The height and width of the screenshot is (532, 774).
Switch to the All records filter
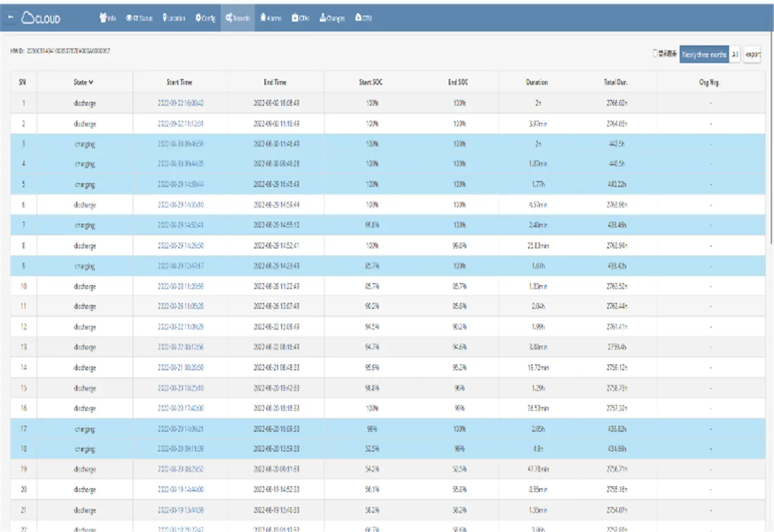735,54
